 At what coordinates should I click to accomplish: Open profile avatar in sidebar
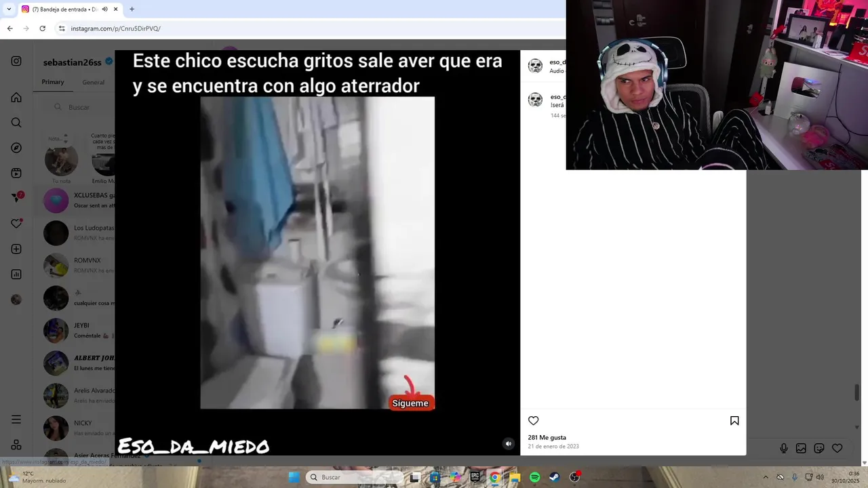pos(16,300)
